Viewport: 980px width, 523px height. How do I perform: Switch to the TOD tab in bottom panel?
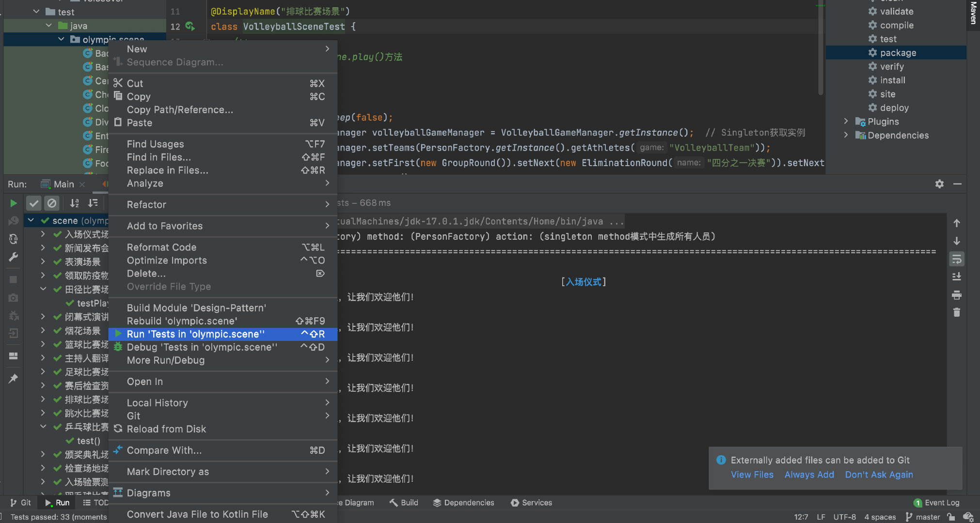tap(96, 502)
